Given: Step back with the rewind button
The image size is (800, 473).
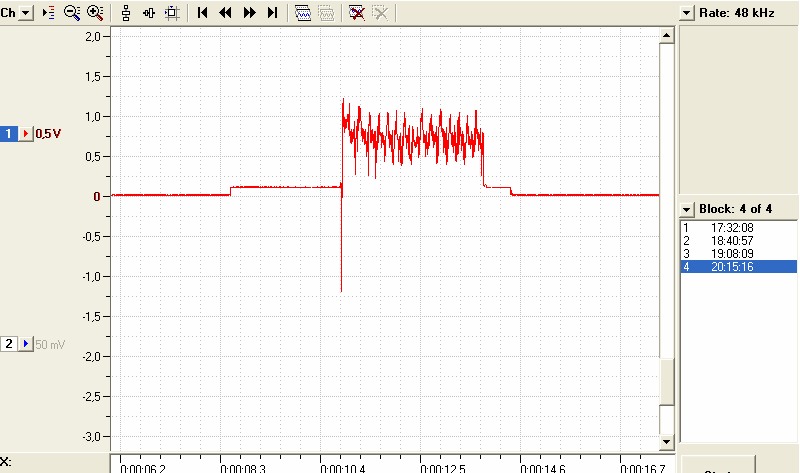Looking at the screenshot, I should (x=225, y=13).
